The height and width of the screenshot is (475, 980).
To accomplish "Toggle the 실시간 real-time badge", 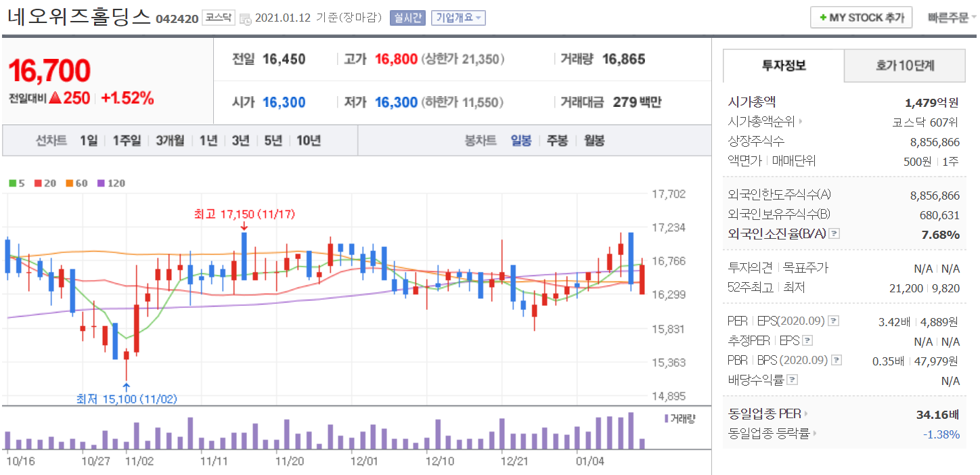I will click(x=407, y=18).
